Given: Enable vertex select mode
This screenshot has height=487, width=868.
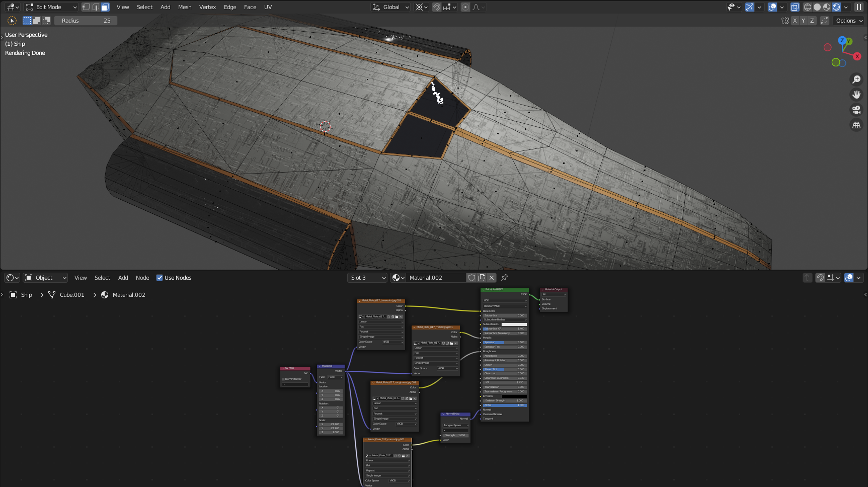Looking at the screenshot, I should click(x=86, y=7).
